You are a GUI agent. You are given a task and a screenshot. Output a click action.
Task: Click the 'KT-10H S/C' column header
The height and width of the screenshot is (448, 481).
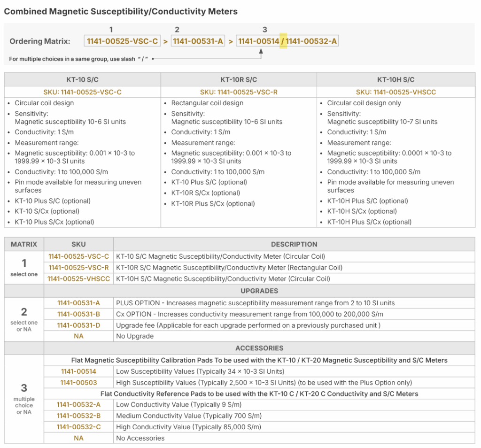coord(396,79)
